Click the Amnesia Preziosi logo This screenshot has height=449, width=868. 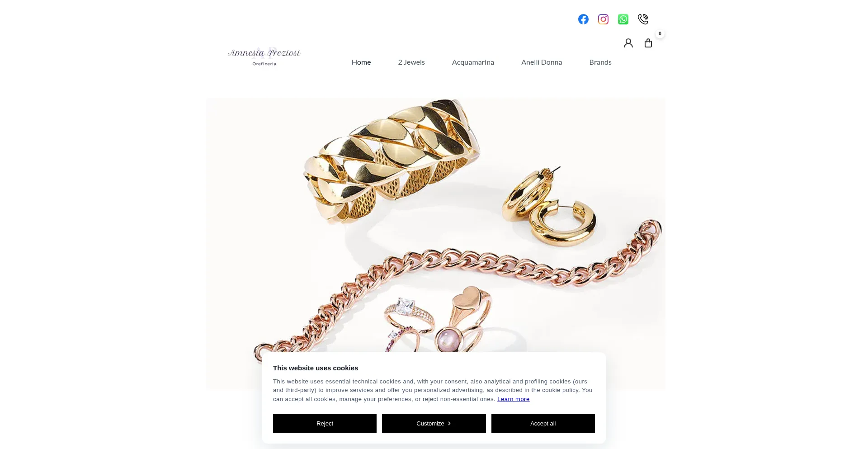264,57
